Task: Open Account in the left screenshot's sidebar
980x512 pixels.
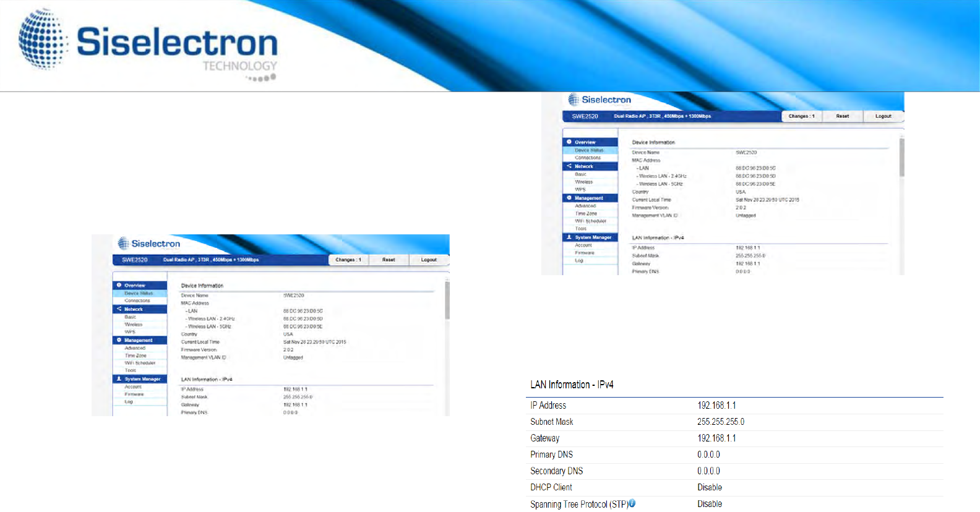Action: [x=133, y=386]
